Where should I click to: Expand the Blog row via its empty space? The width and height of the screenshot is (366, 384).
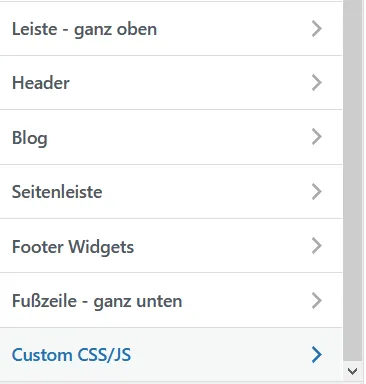coord(180,137)
